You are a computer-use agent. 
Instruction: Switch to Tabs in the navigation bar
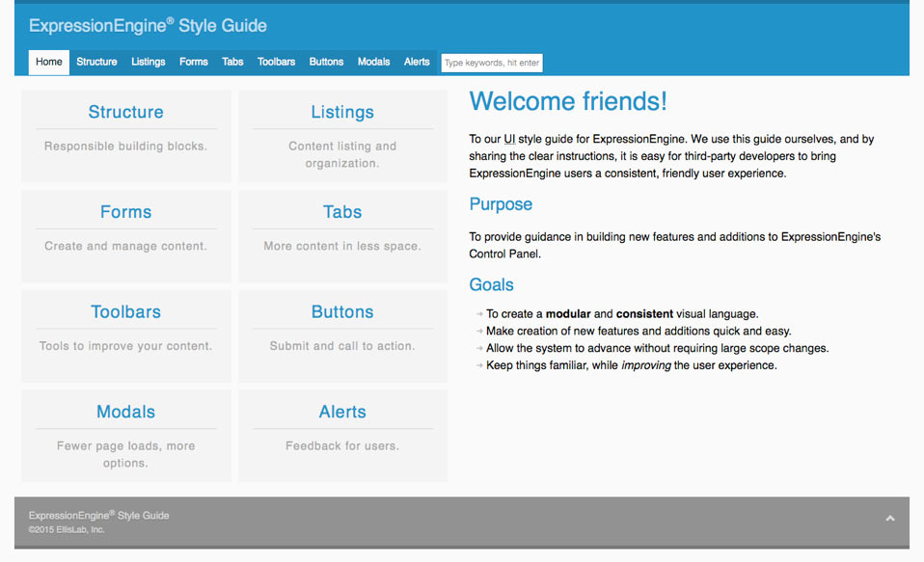click(232, 62)
